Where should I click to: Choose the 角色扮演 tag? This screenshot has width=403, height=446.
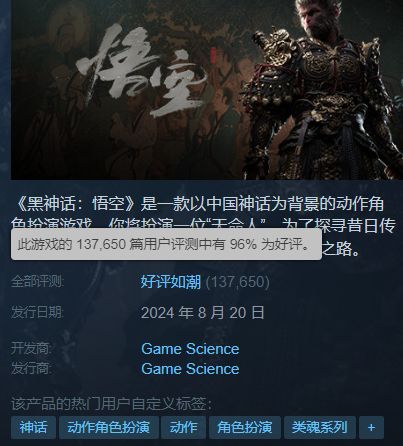tap(245, 427)
